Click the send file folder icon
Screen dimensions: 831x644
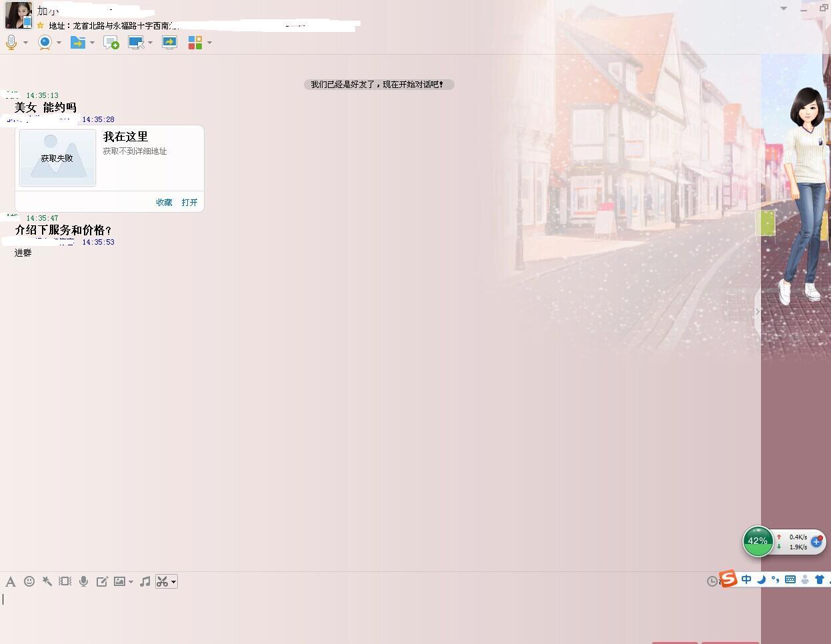(78, 43)
